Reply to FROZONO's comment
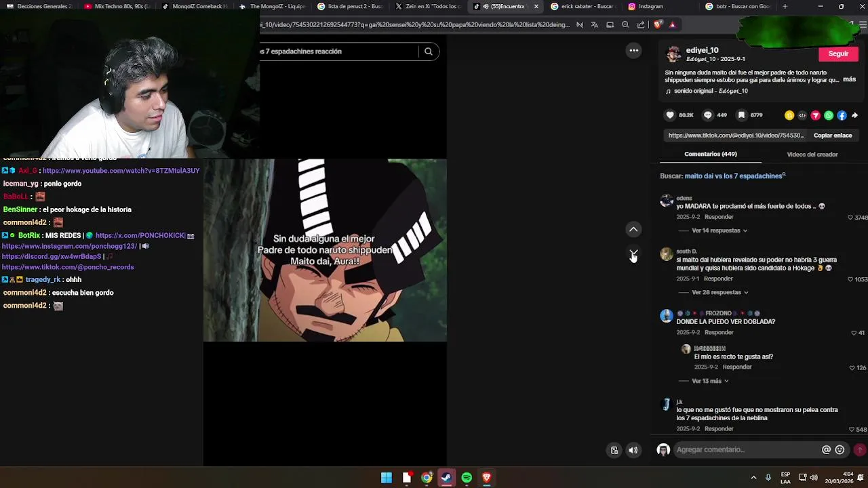This screenshot has width=868, height=488. pyautogui.click(x=719, y=332)
